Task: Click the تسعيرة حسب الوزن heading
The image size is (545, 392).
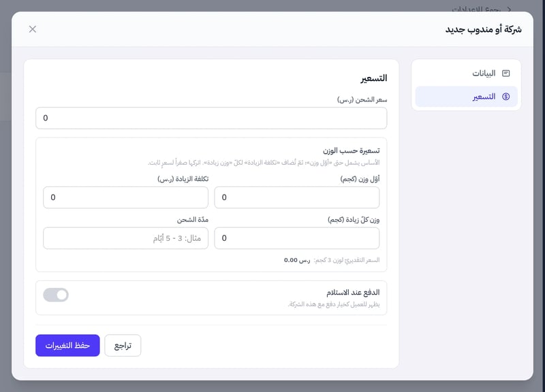Action: pyautogui.click(x=351, y=150)
